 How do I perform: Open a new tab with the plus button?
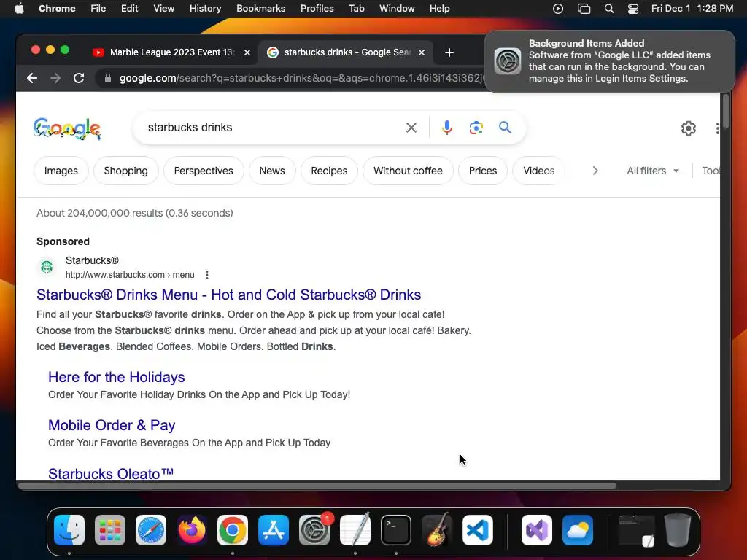[x=449, y=52]
